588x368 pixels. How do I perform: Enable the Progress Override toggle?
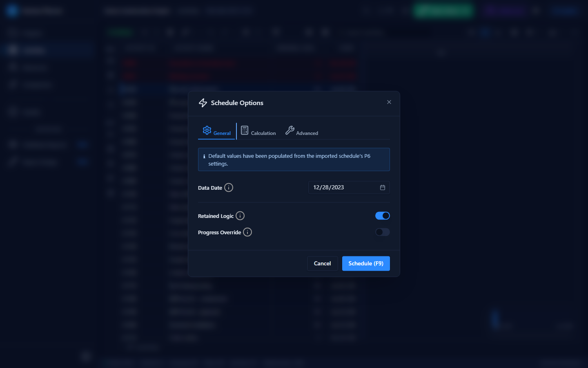[x=382, y=232]
